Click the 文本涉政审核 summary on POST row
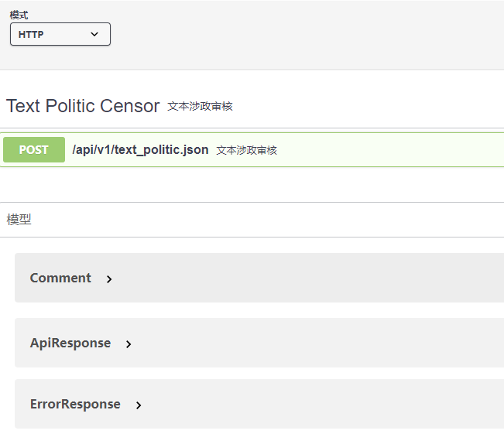Screen dimensions: 504x434 [x=246, y=150]
